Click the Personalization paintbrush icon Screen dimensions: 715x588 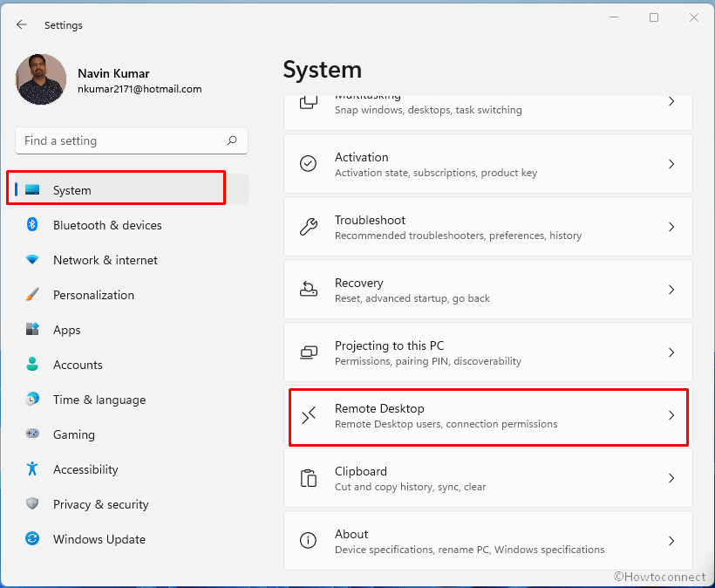pyautogui.click(x=32, y=294)
